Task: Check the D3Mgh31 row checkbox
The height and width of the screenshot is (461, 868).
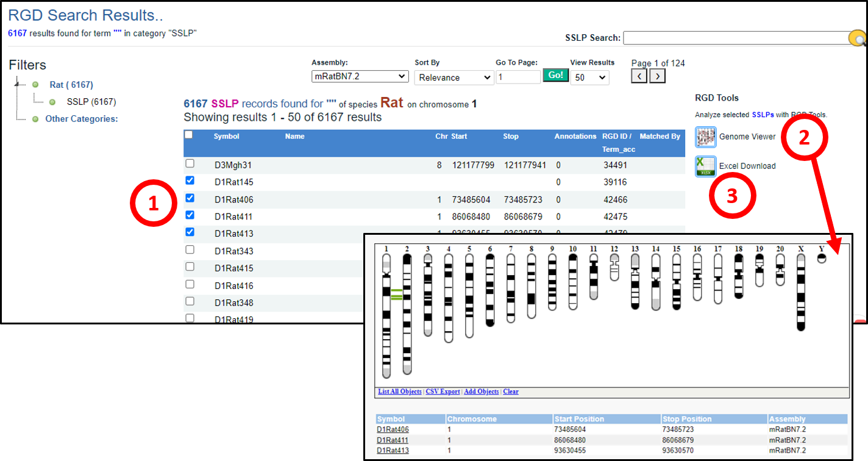Action: (x=190, y=164)
